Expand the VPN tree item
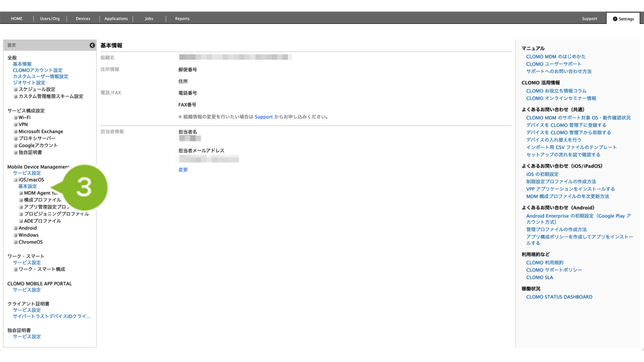Screen dimensions: 644x362 (x=16, y=124)
